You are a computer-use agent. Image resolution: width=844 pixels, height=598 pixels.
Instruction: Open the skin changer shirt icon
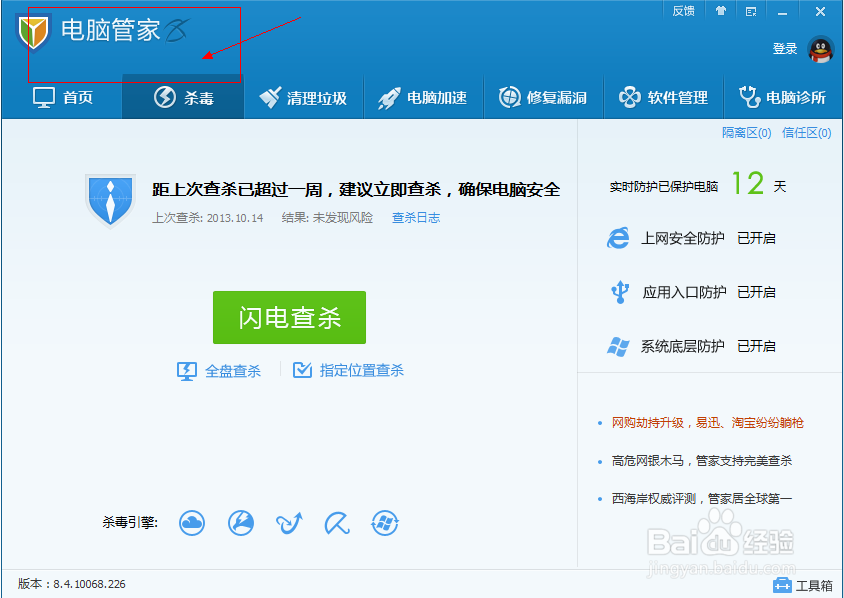721,11
